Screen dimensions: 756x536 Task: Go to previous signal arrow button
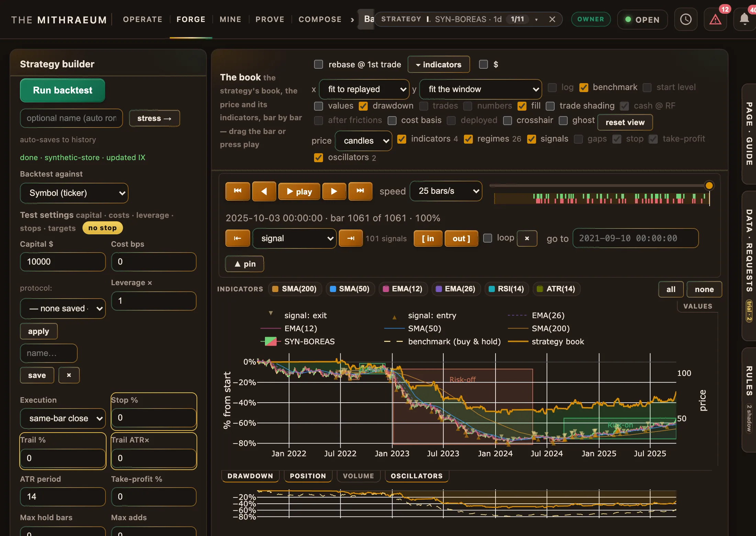pyautogui.click(x=237, y=238)
